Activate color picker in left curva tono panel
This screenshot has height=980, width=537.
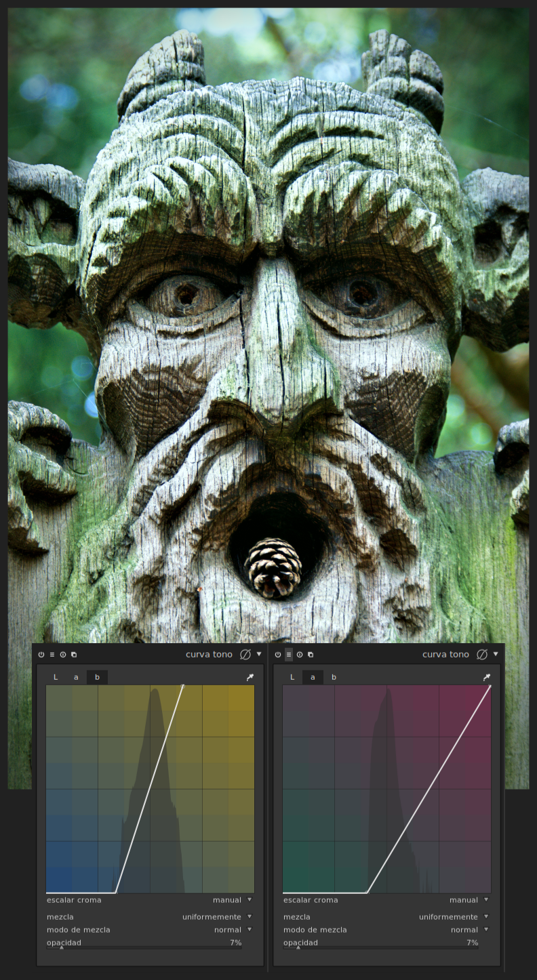tap(250, 677)
